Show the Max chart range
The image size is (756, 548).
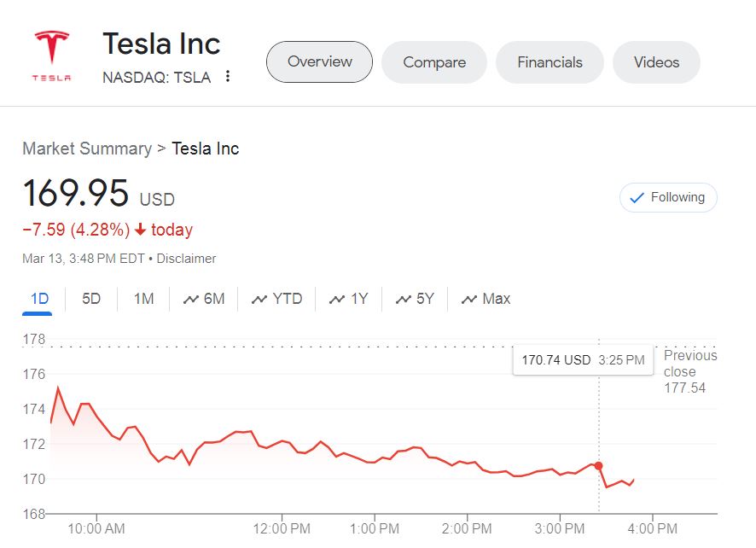coord(486,299)
